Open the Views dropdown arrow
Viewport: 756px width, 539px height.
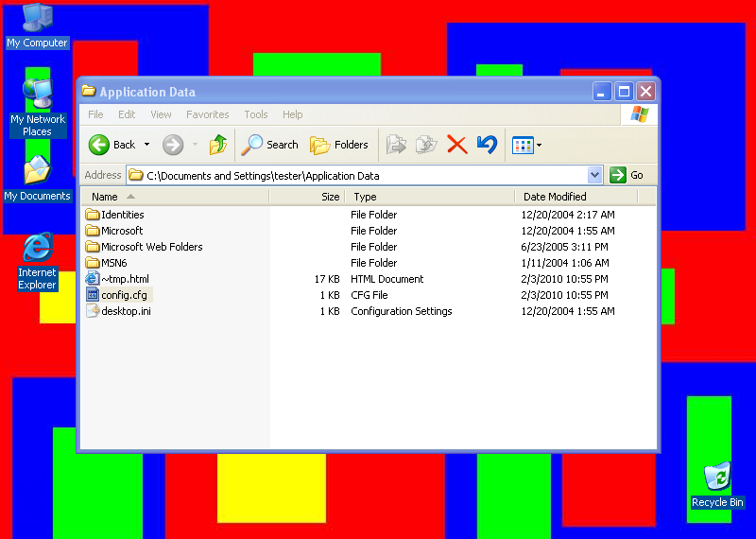(539, 145)
